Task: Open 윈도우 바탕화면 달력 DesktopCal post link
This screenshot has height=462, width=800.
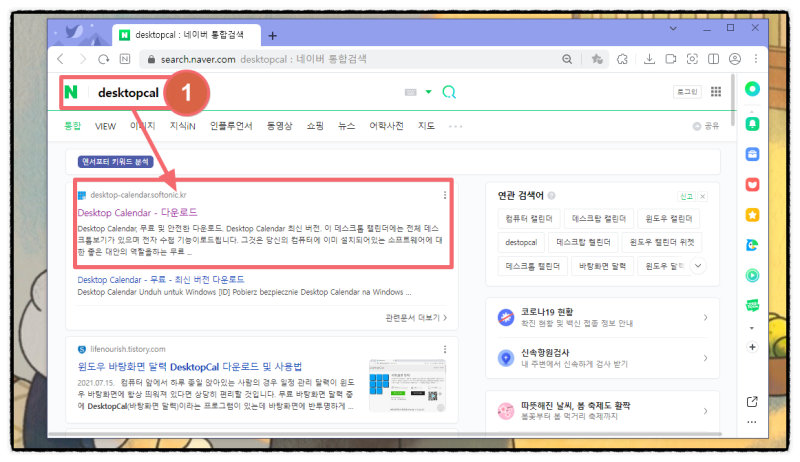Action: 190,367
